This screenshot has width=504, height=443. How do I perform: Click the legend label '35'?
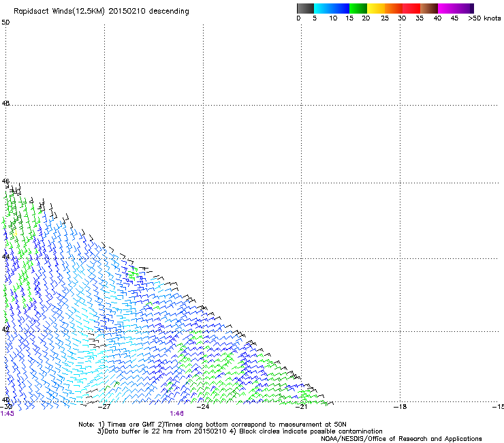[x=420, y=18]
